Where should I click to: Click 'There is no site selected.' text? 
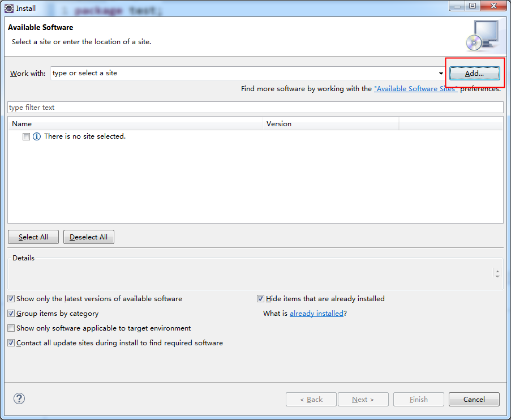85,136
